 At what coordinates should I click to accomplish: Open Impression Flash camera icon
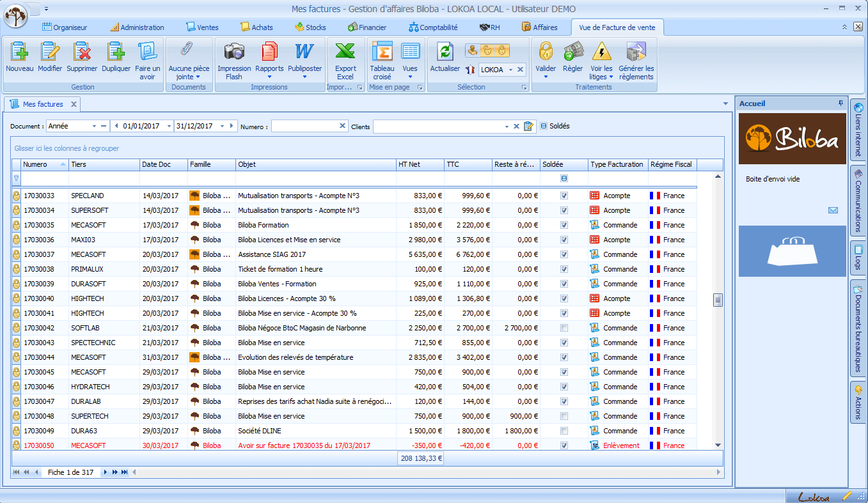pos(234,52)
